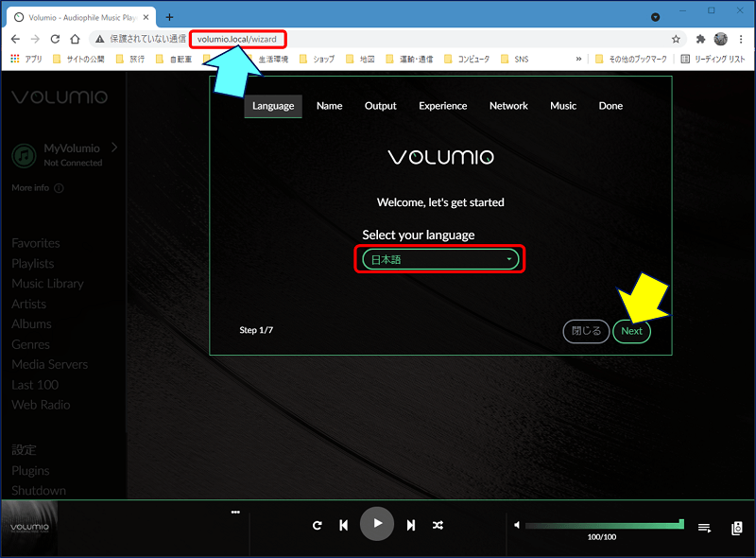The height and width of the screenshot is (558, 756).
Task: Toggle shuffle playback
Action: (x=438, y=525)
